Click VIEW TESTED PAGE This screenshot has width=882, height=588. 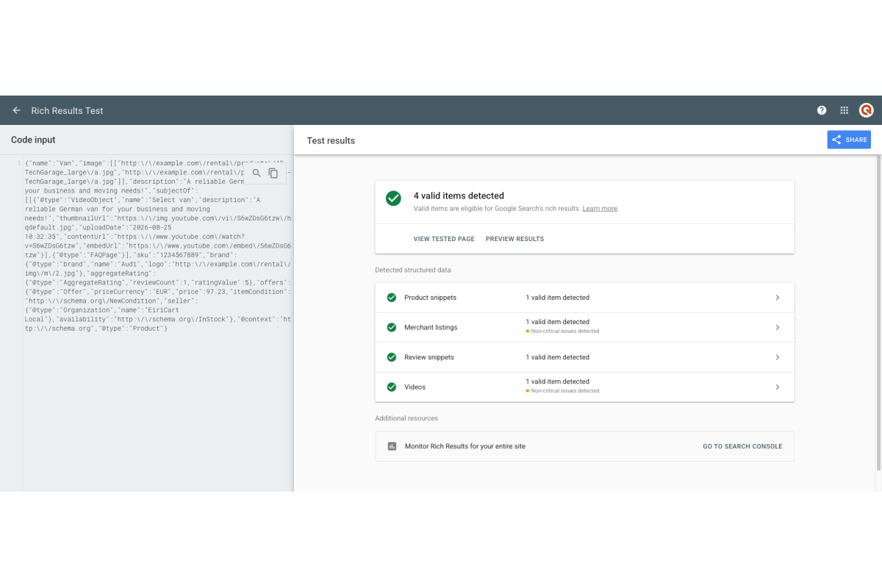click(x=444, y=239)
